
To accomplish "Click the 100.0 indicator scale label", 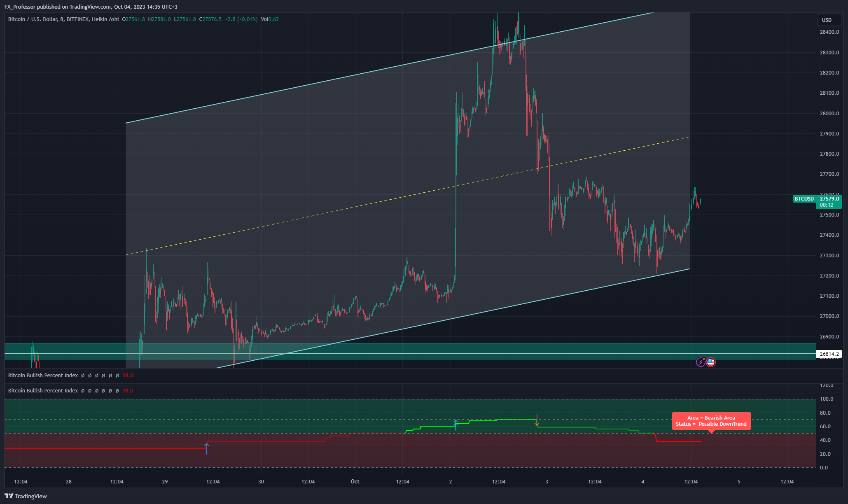I will pyautogui.click(x=827, y=399).
